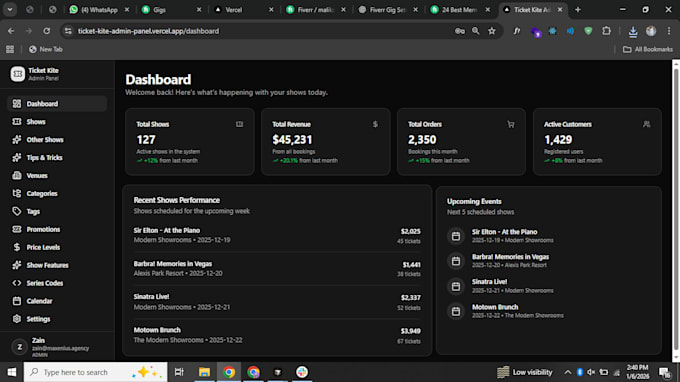680x382 pixels.
Task: Click the cart icon on the Total Orders card
Action: pyautogui.click(x=511, y=124)
